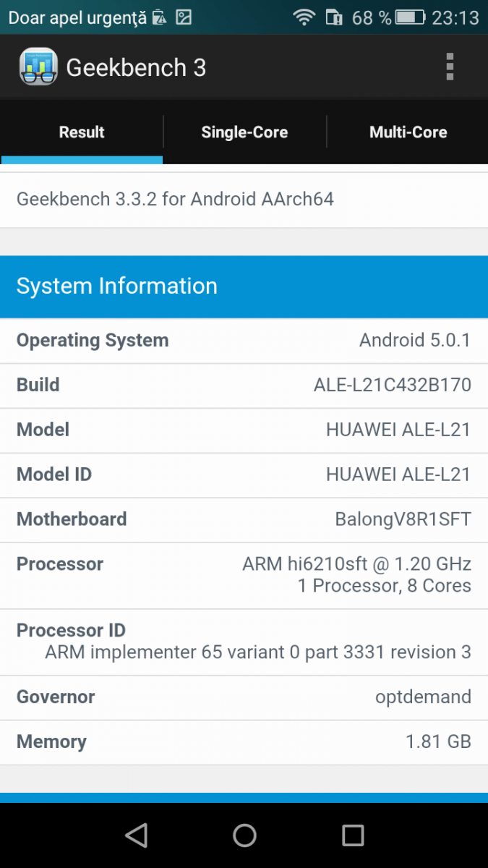Viewport: 488px width, 868px height.
Task: Tap the Memory 1.81 GB row
Action: pyautogui.click(x=244, y=743)
